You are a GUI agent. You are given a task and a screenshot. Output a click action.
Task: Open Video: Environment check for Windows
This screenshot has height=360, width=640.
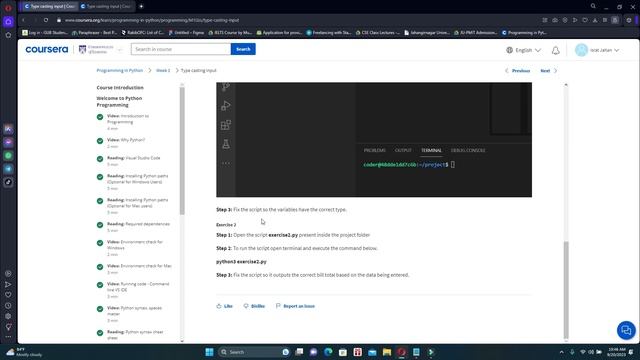(x=135, y=245)
